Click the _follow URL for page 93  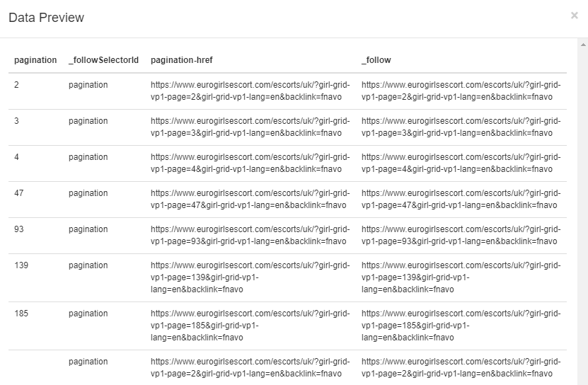coord(461,235)
